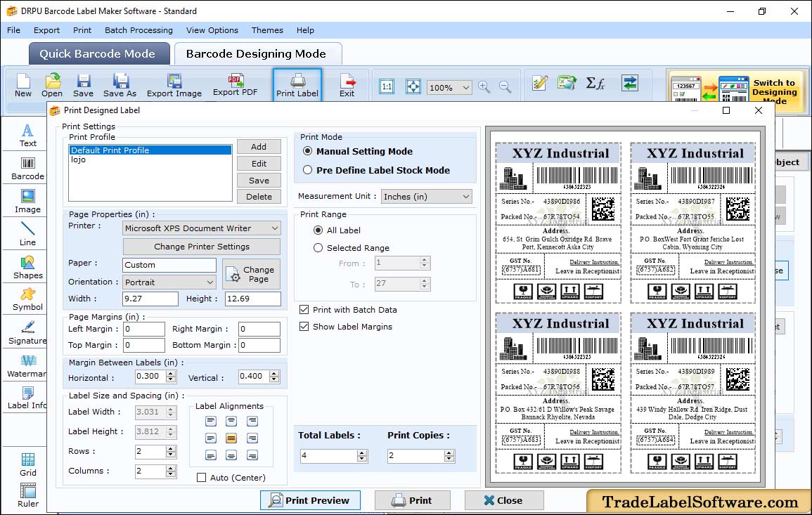Click the Add print profile button

(x=259, y=146)
